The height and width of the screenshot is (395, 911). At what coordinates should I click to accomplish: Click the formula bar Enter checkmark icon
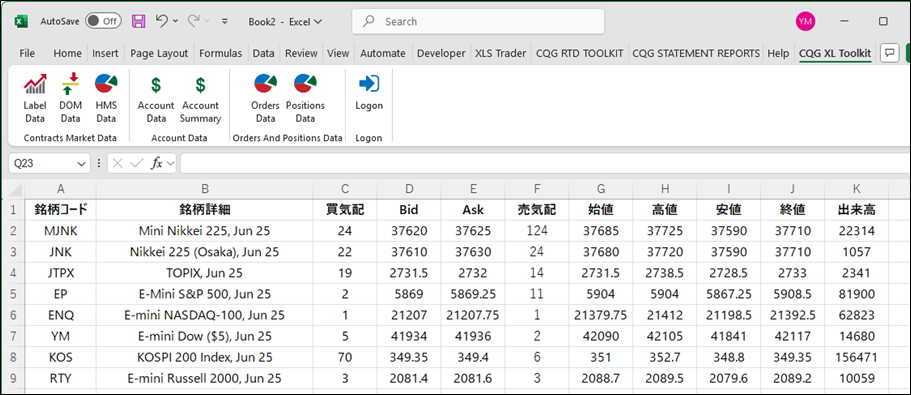pyautogui.click(x=137, y=163)
